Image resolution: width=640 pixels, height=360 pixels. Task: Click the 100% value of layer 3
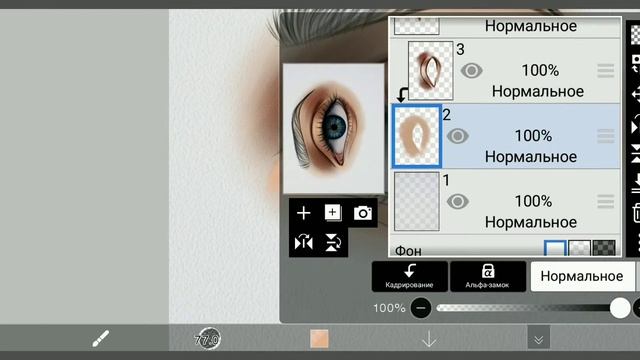(x=540, y=71)
